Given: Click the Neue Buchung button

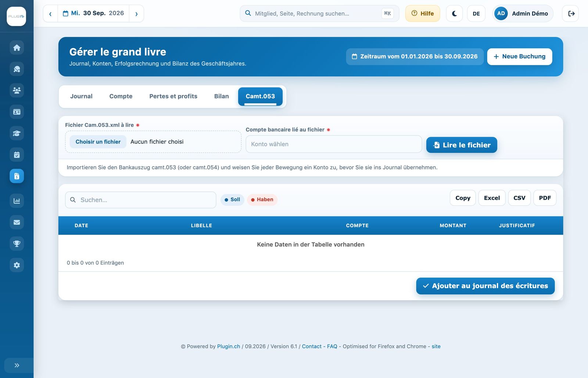Looking at the screenshot, I should [x=520, y=57].
